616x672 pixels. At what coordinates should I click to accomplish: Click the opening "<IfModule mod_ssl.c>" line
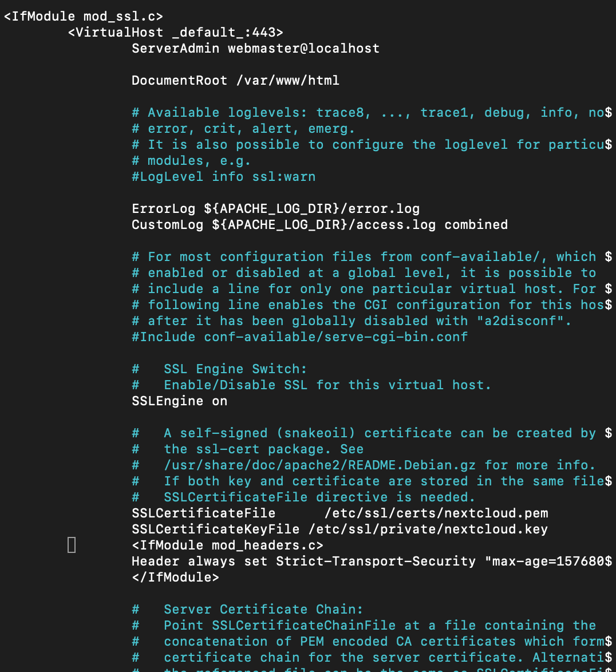[x=83, y=16]
